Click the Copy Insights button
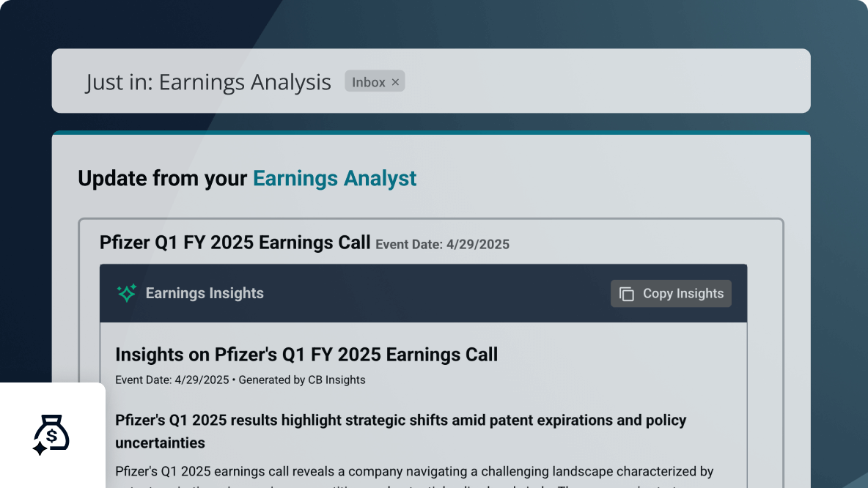 point(671,293)
